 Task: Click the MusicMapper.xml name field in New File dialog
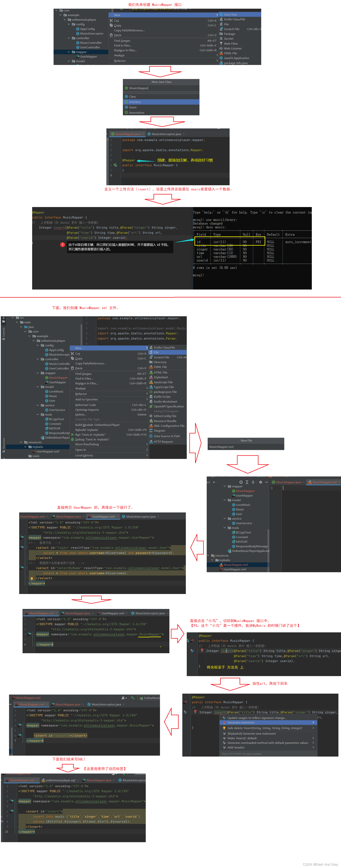pyautogui.click(x=246, y=447)
